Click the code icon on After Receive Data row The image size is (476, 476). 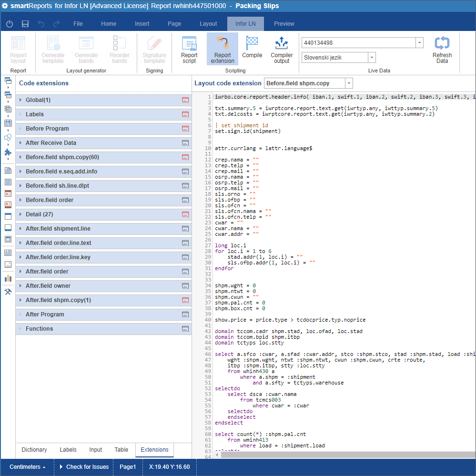pyautogui.click(x=185, y=143)
